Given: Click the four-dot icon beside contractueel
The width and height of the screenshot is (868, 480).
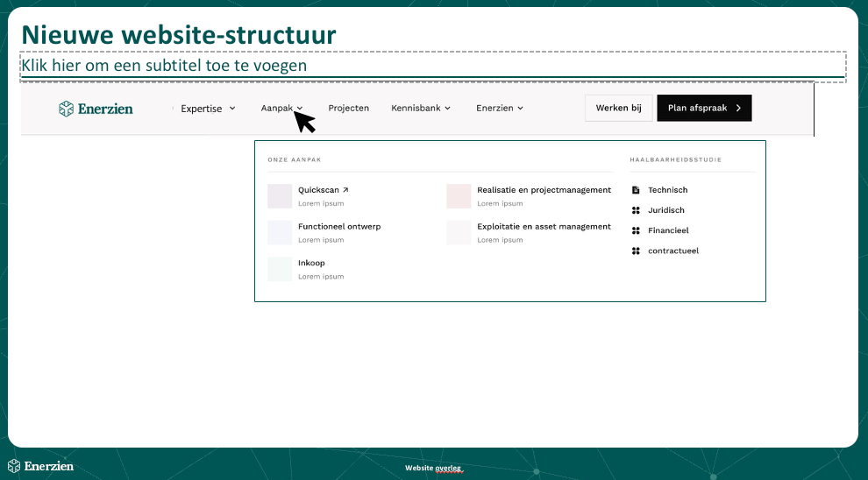Looking at the screenshot, I should [636, 251].
